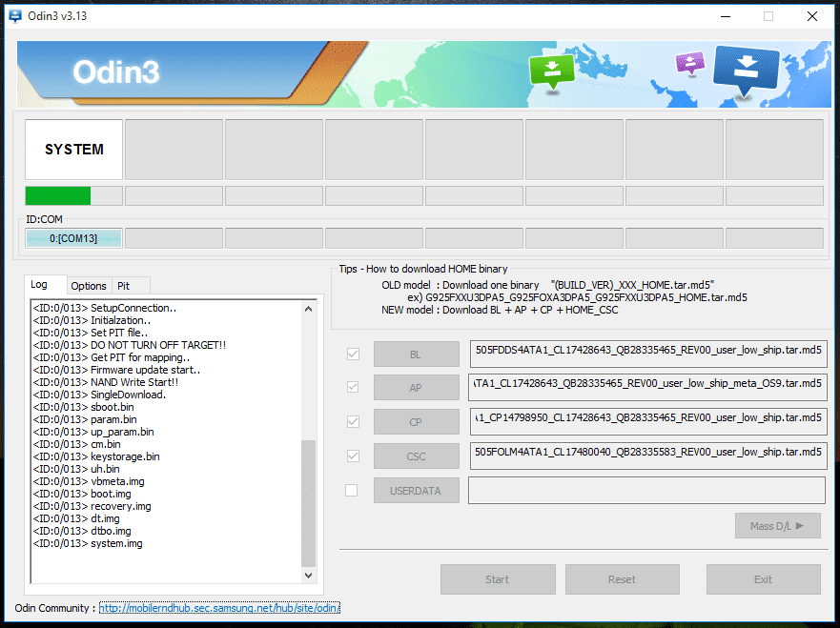840x628 pixels.
Task: Click the vbmeta.img log line
Action: click(x=89, y=481)
